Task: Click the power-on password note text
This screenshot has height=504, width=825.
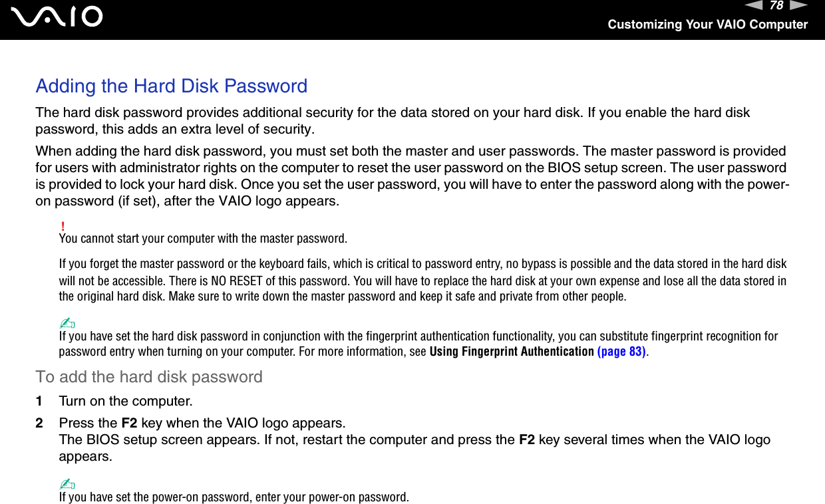Action: pos(234,497)
